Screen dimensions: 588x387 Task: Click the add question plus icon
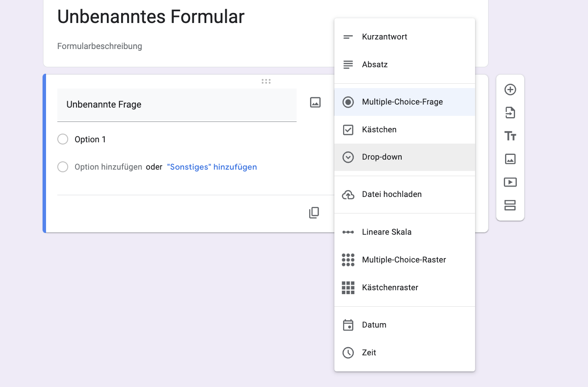coord(510,90)
